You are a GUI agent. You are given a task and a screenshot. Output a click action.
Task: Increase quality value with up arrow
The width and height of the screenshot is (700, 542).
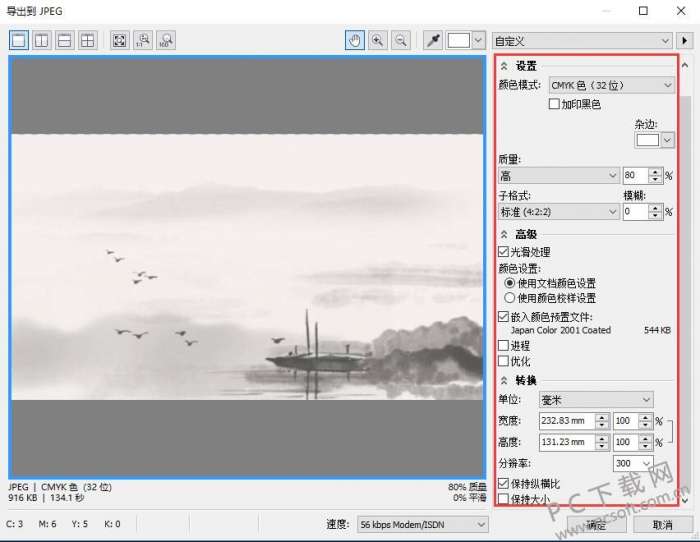[x=655, y=171]
